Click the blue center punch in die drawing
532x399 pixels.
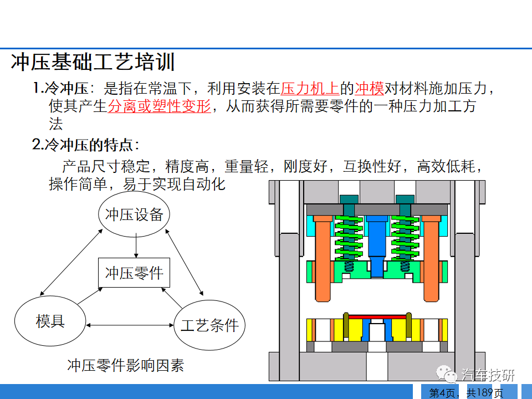(x=377, y=246)
